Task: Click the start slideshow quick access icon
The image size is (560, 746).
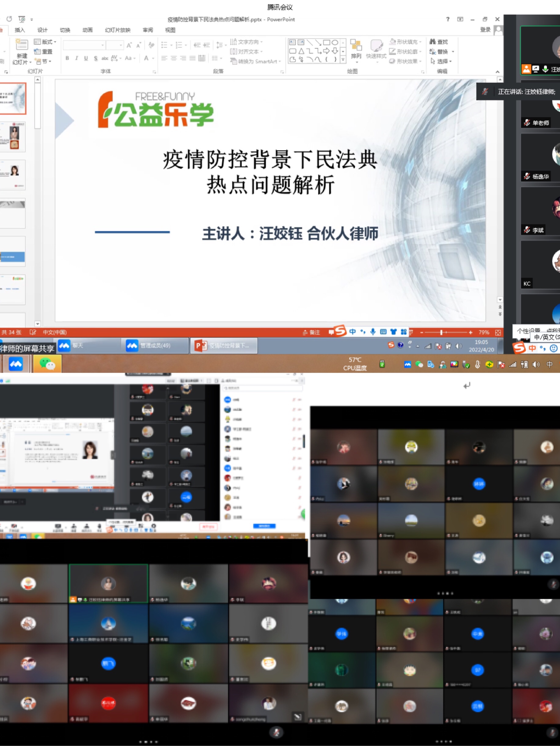Action: [22, 19]
